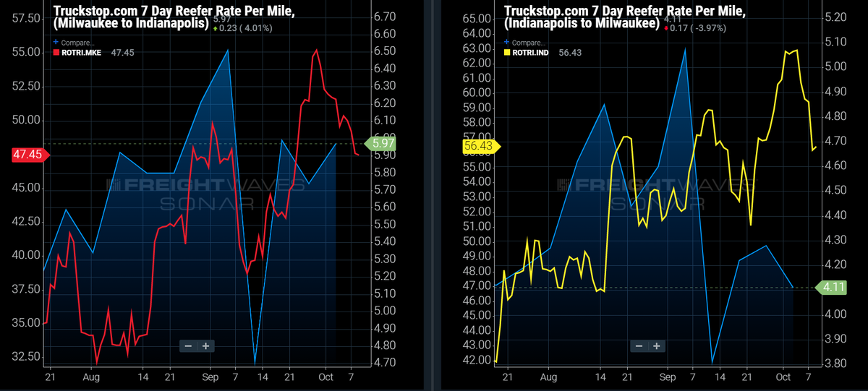Zoom in on Indianapolis to Milwaukee chart
Image resolution: width=868 pixels, height=391 pixels.
click(656, 346)
